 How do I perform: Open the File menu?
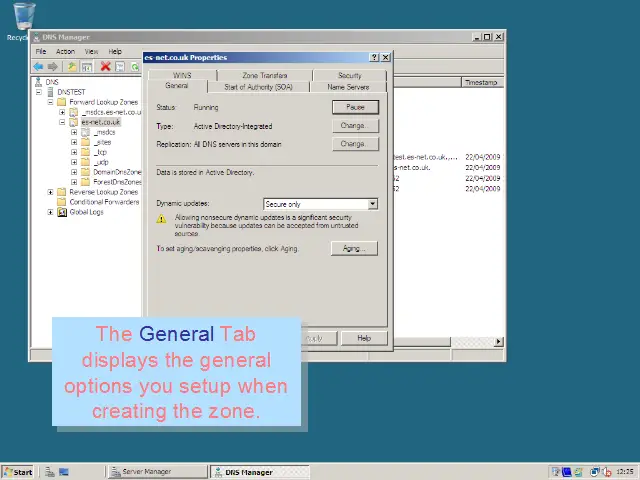[x=41, y=51]
